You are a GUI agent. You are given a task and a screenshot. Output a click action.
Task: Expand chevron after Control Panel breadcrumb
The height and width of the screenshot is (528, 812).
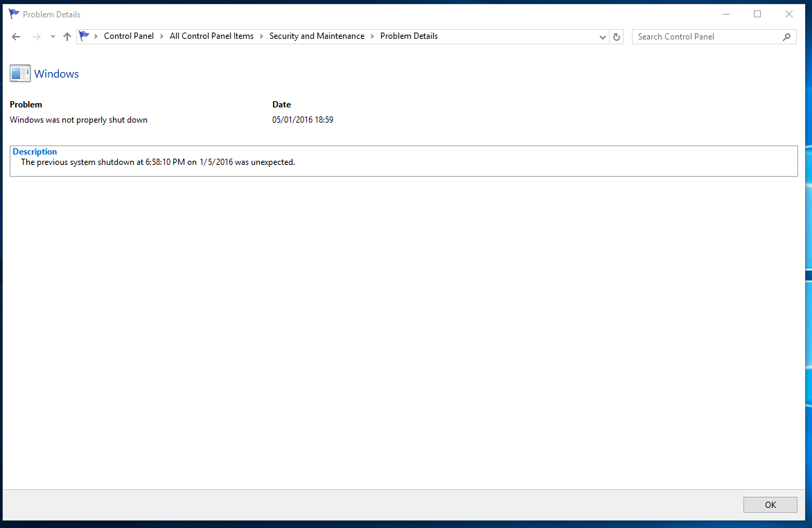coord(161,36)
